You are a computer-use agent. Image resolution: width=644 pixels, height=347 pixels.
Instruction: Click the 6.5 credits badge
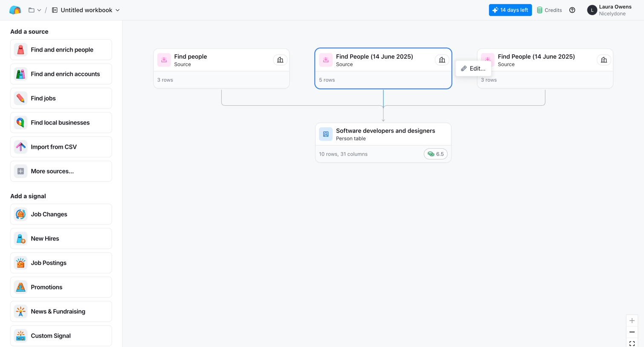pos(435,154)
